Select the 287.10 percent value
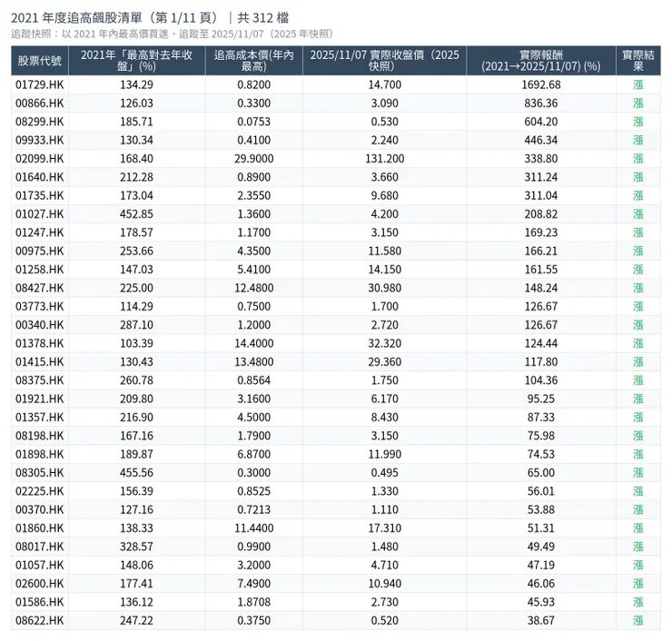 pyautogui.click(x=136, y=324)
